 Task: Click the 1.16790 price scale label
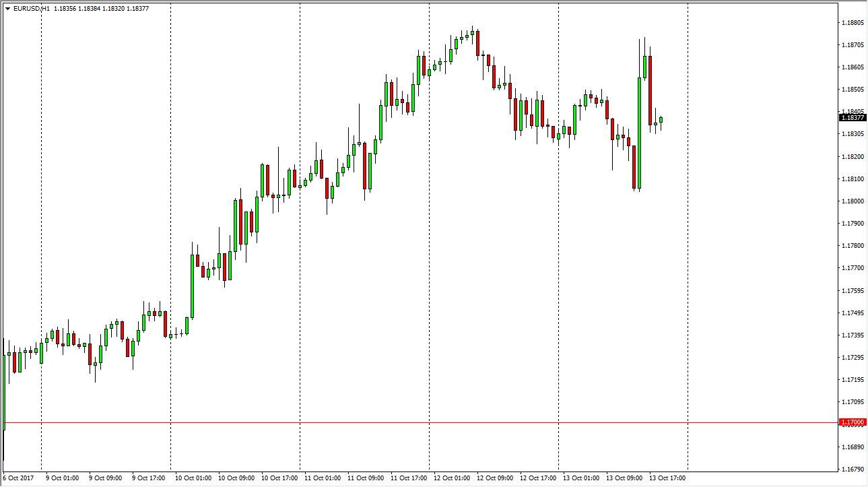[x=853, y=469]
